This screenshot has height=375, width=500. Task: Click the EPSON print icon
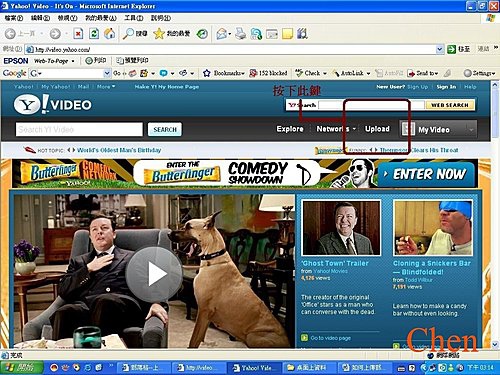click(96, 61)
